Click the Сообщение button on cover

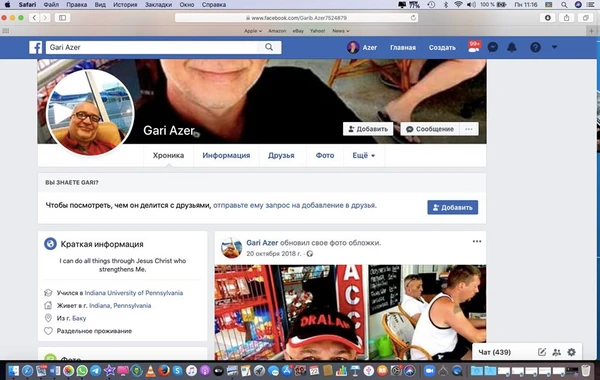pyautogui.click(x=430, y=129)
